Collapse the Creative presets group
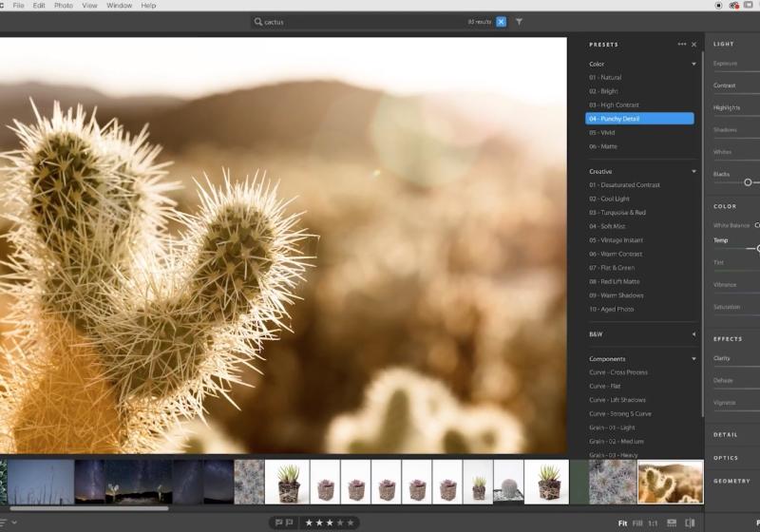 coord(693,172)
